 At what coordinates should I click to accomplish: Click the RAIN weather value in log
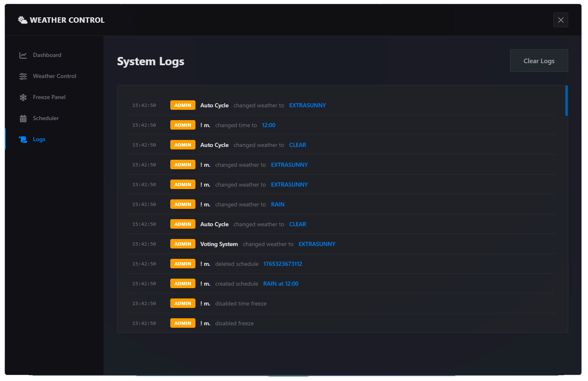tap(278, 204)
